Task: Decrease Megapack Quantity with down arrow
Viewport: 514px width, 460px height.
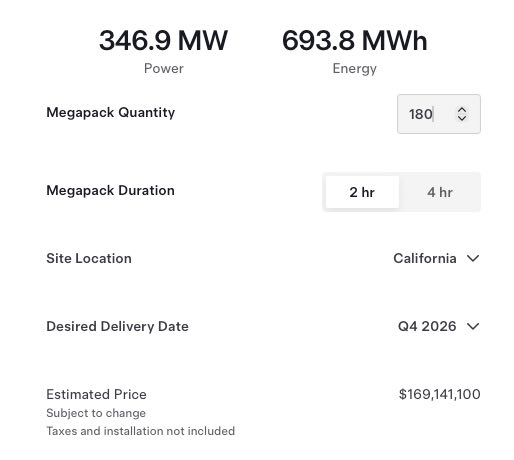Action: (462, 118)
